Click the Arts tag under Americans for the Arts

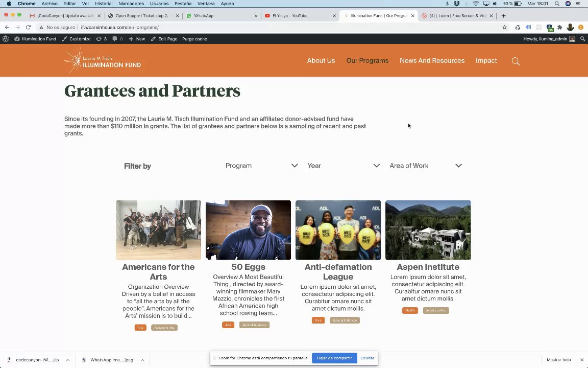pyautogui.click(x=140, y=328)
